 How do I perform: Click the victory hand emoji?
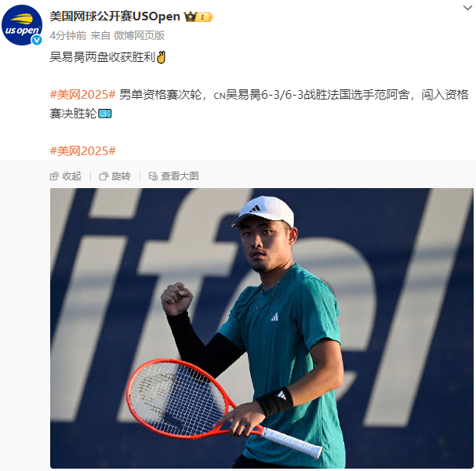tap(161, 57)
